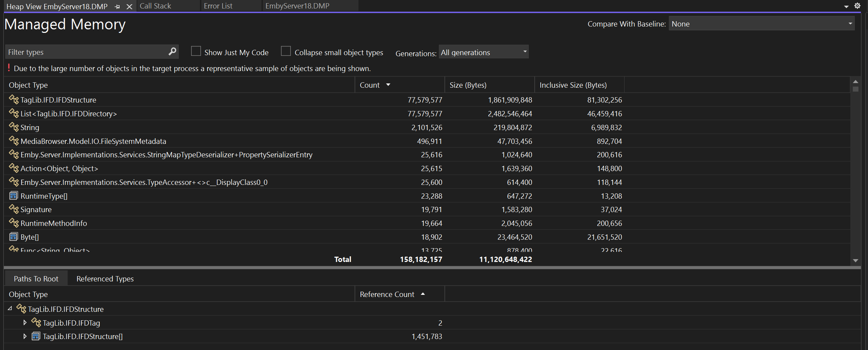Open the window settings gear icon
868x350 pixels.
pos(857,6)
